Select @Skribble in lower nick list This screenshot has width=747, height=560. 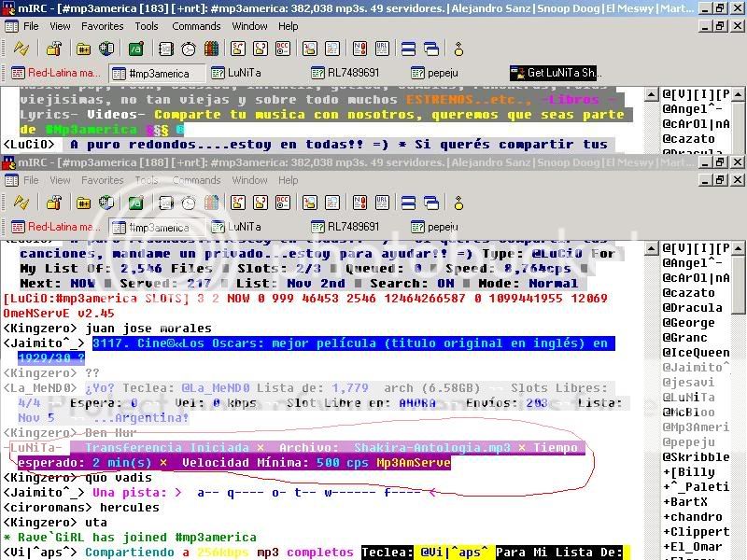696,456
